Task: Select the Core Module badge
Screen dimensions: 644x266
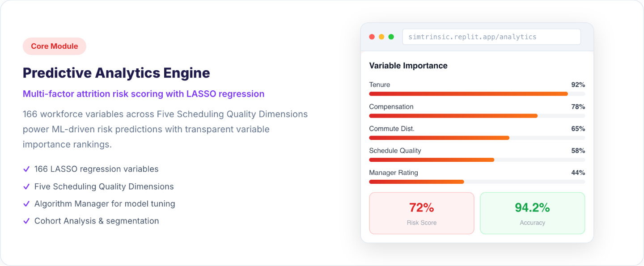Action: pos(55,46)
